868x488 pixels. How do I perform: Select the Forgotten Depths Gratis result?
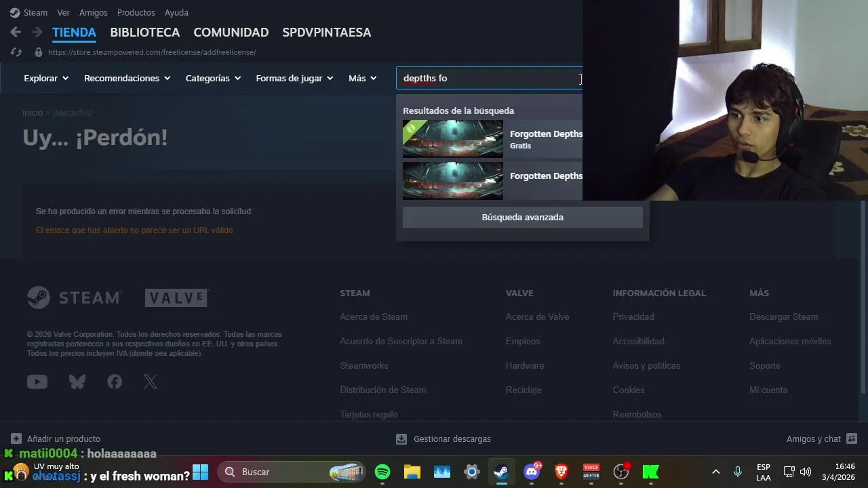tap(492, 139)
